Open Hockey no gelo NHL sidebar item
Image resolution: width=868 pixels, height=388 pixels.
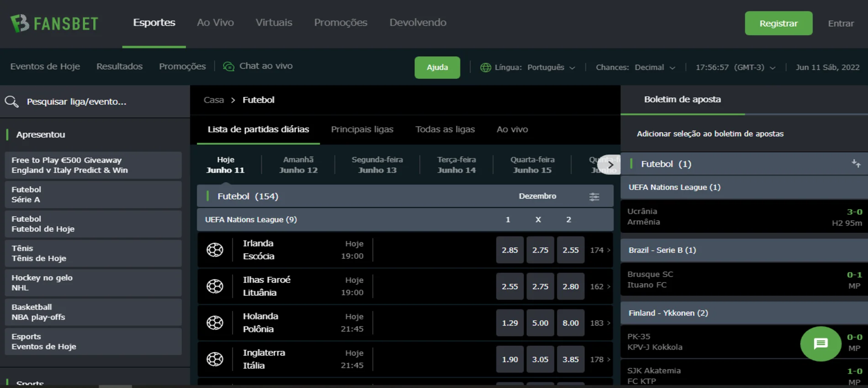pos(93,283)
